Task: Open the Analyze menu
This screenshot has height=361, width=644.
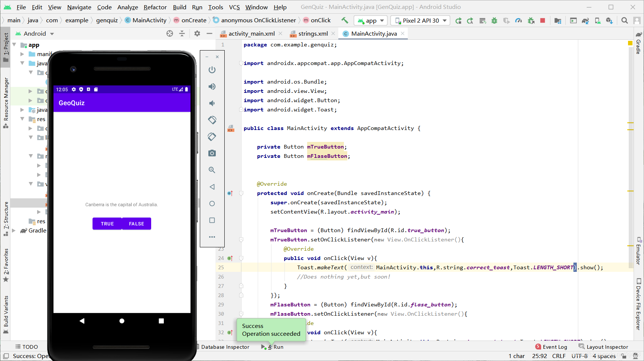Action: (128, 7)
